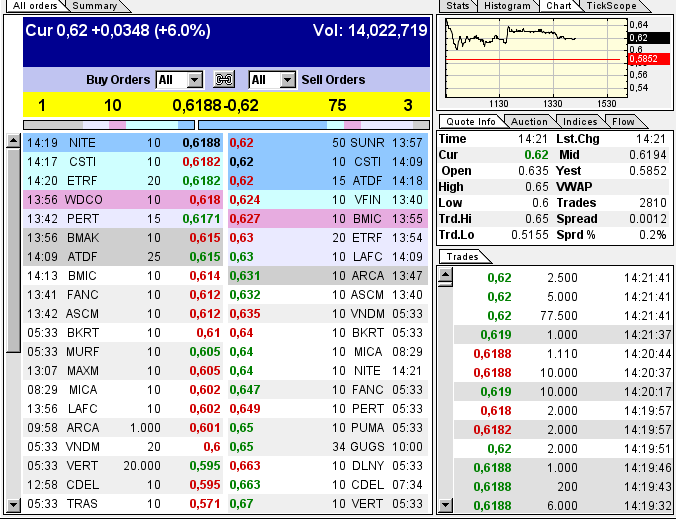696x519 pixels.
Task: Click order book scrollbar up arrow
Action: tap(13, 141)
